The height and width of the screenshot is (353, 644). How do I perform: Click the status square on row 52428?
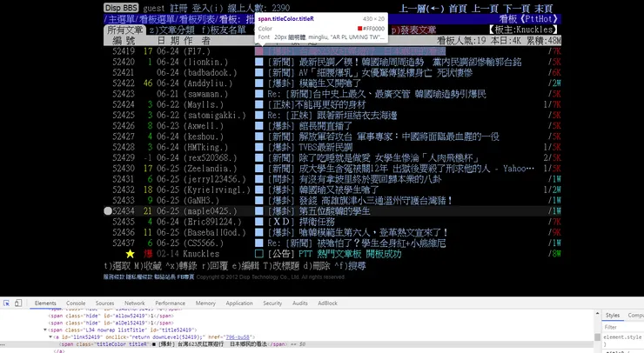(x=259, y=147)
